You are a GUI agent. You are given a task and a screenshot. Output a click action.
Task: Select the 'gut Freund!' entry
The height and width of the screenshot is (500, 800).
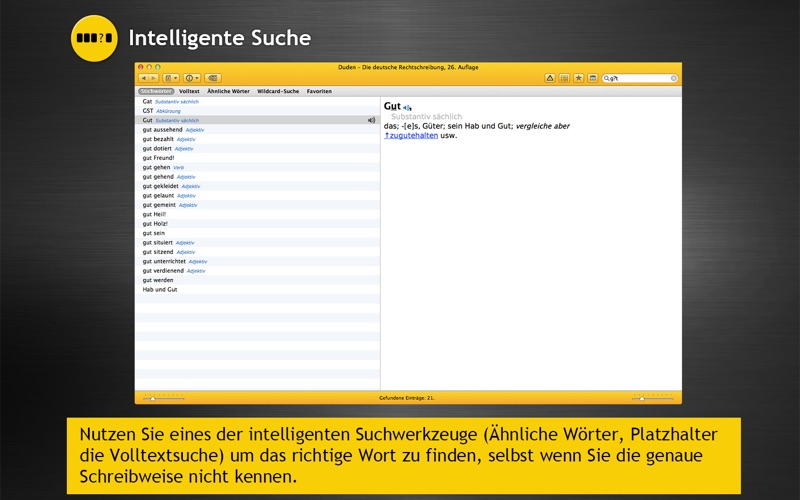pos(258,158)
